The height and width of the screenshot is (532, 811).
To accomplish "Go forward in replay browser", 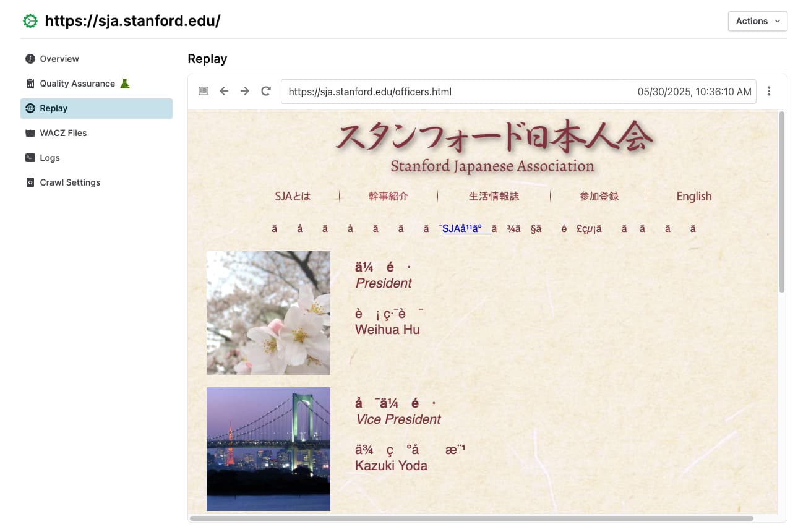I will 245,92.
